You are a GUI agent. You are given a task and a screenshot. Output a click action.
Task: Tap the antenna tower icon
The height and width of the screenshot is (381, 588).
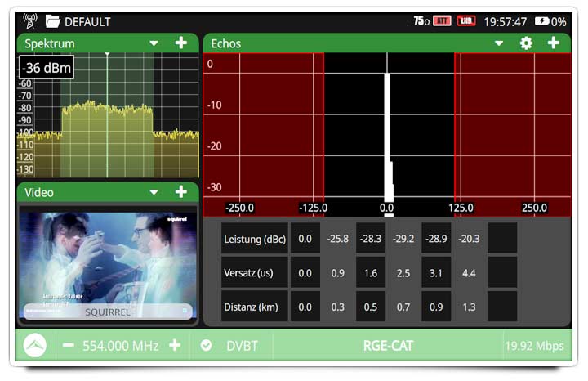(x=30, y=21)
